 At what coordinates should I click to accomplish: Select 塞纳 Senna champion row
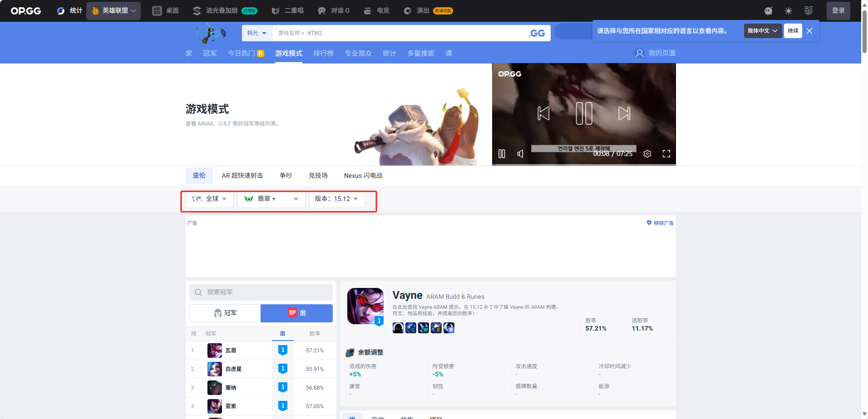261,388
